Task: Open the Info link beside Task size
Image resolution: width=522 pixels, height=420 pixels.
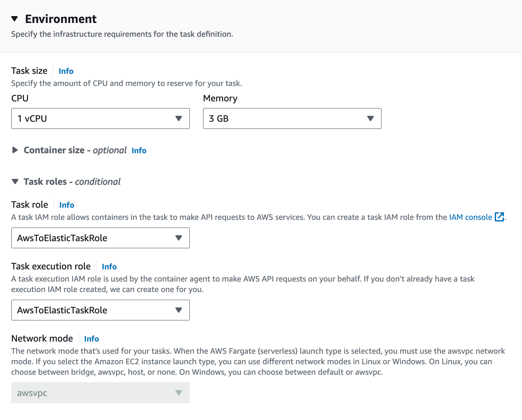Action: 66,71
